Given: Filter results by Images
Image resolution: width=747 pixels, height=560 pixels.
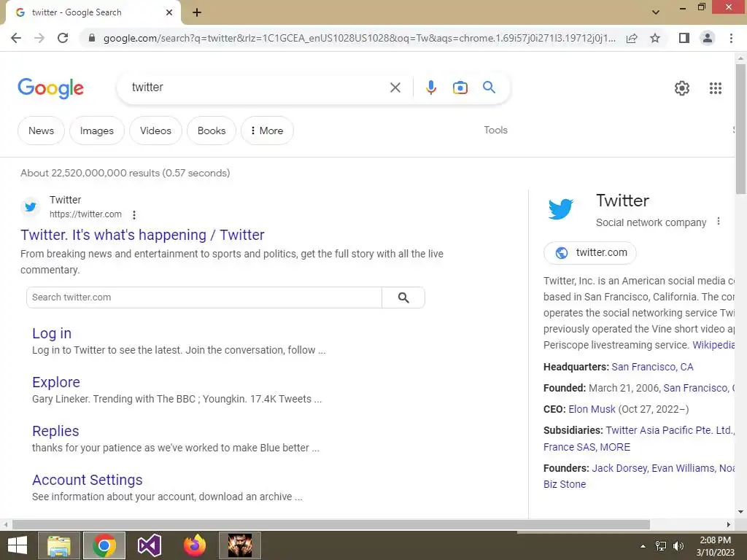Looking at the screenshot, I should [97, 131].
